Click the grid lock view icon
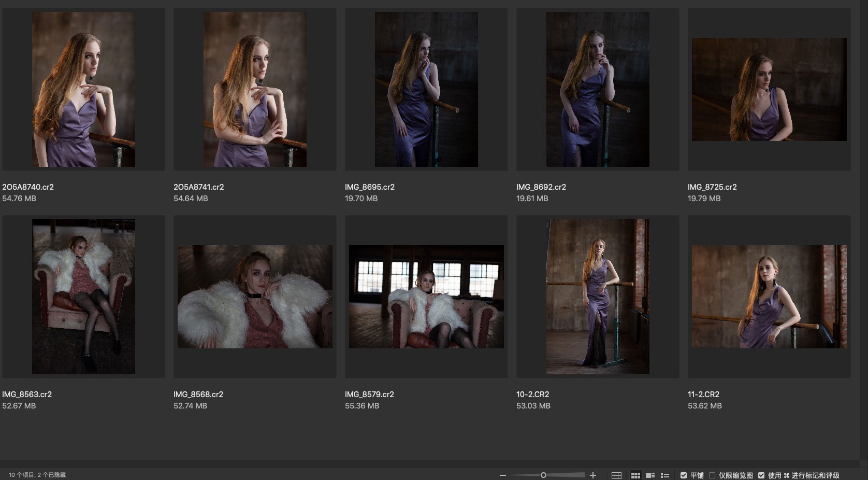 (616, 475)
